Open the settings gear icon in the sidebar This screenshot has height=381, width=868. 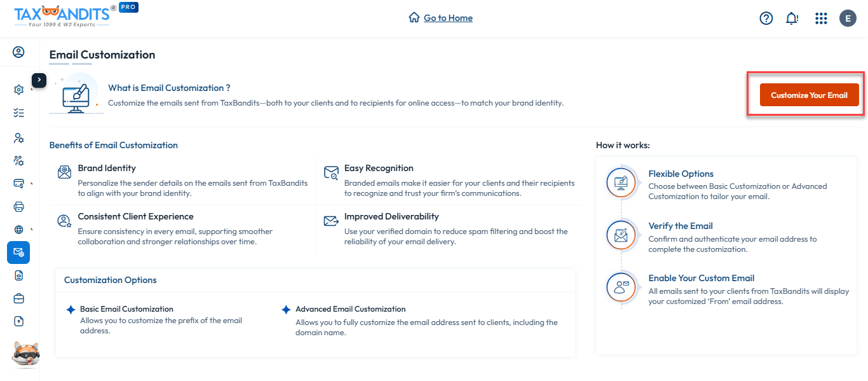18,90
